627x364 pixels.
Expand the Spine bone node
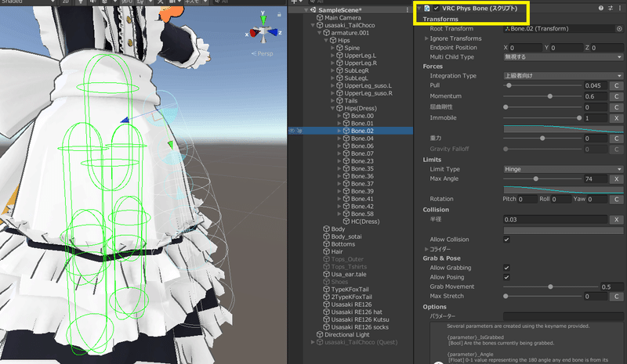332,48
